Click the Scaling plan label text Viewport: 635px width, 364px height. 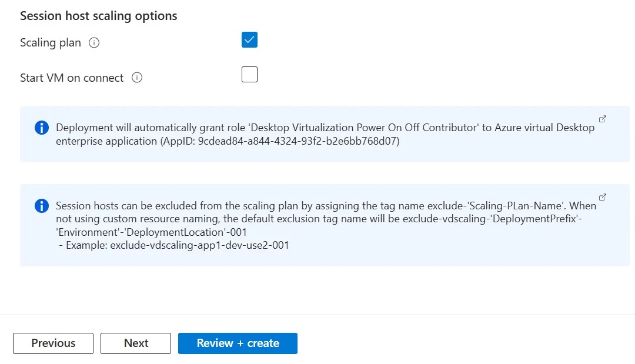point(51,43)
